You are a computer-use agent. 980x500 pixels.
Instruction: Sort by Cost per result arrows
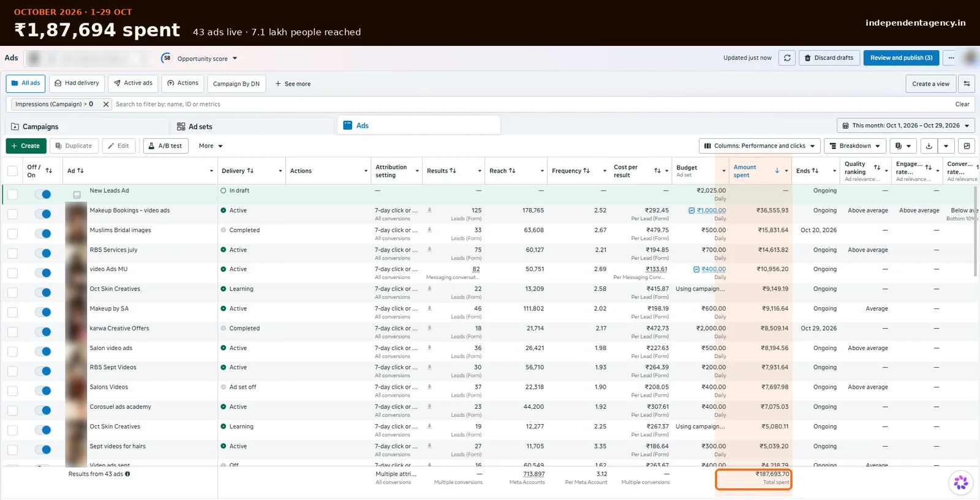tap(657, 171)
